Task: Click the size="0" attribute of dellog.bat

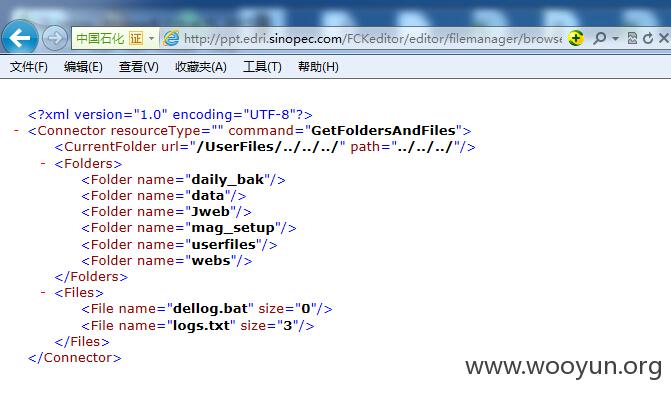Action: click(x=288, y=309)
